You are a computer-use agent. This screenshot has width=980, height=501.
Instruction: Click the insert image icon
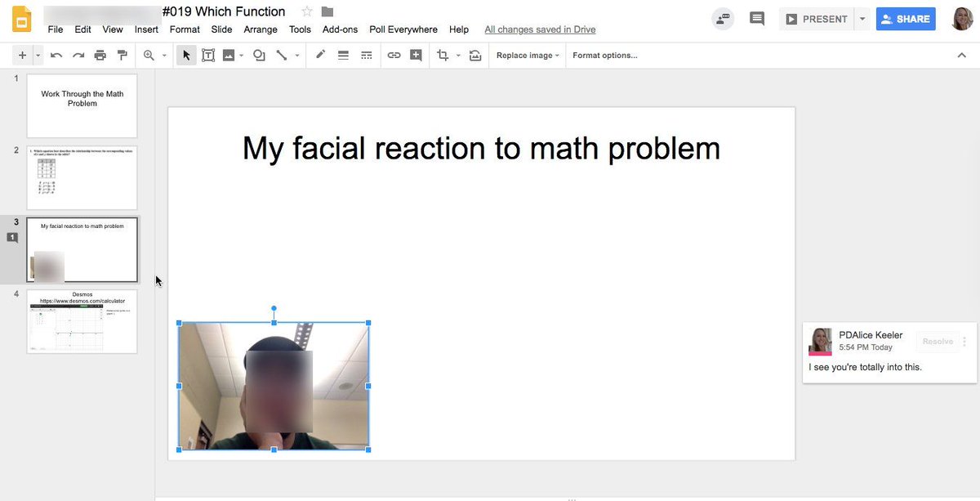[229, 55]
